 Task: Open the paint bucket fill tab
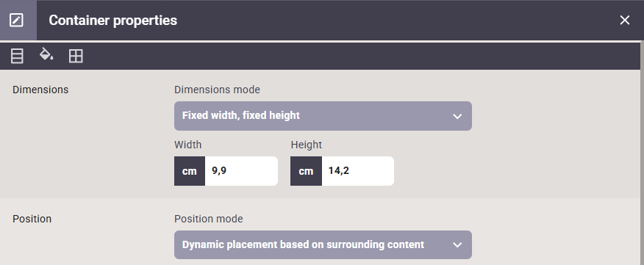[x=46, y=54]
